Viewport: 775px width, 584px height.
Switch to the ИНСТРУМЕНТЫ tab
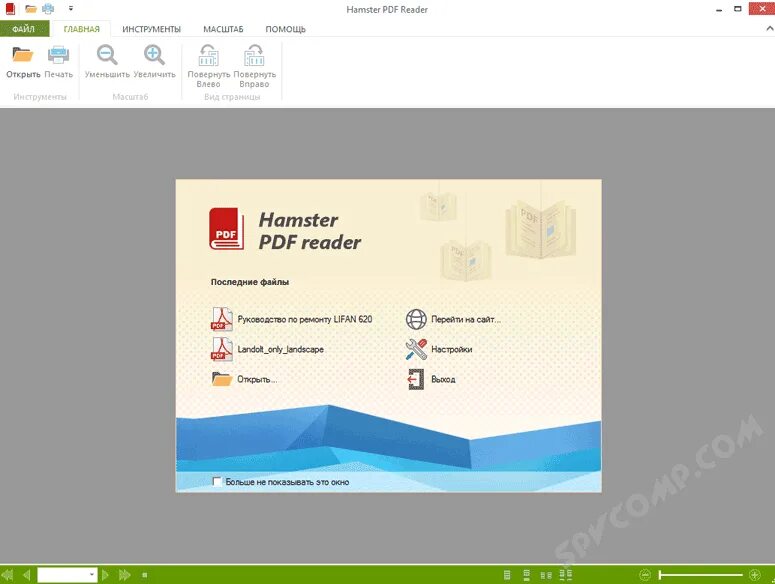(151, 29)
